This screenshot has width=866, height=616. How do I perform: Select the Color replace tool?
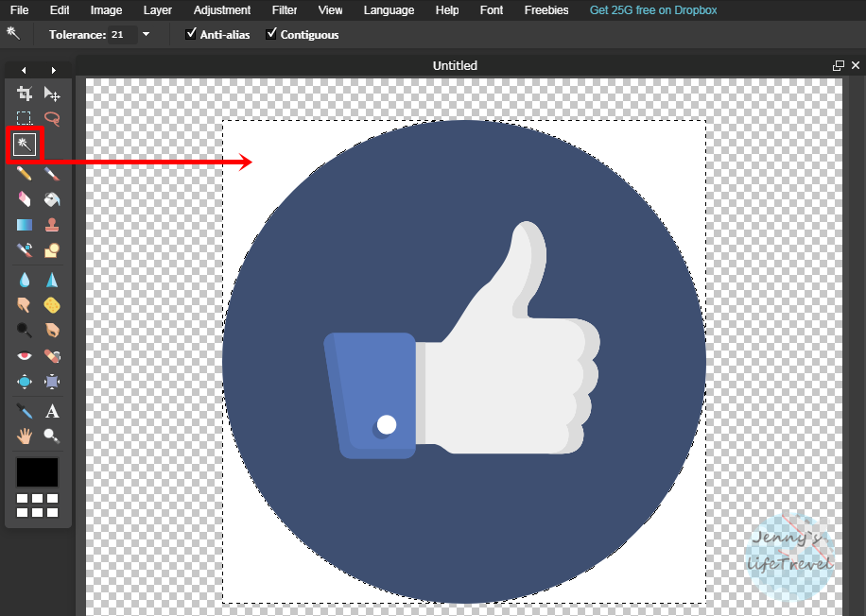point(24,250)
